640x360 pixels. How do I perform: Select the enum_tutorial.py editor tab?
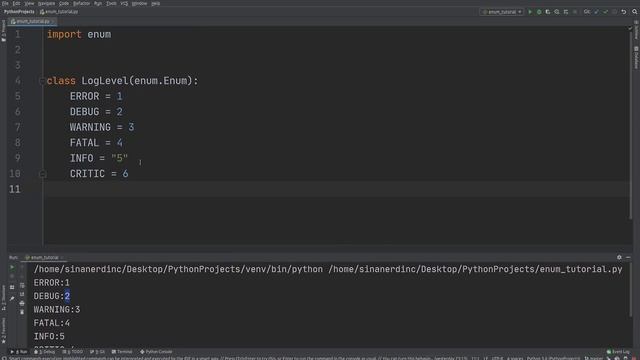(31, 21)
